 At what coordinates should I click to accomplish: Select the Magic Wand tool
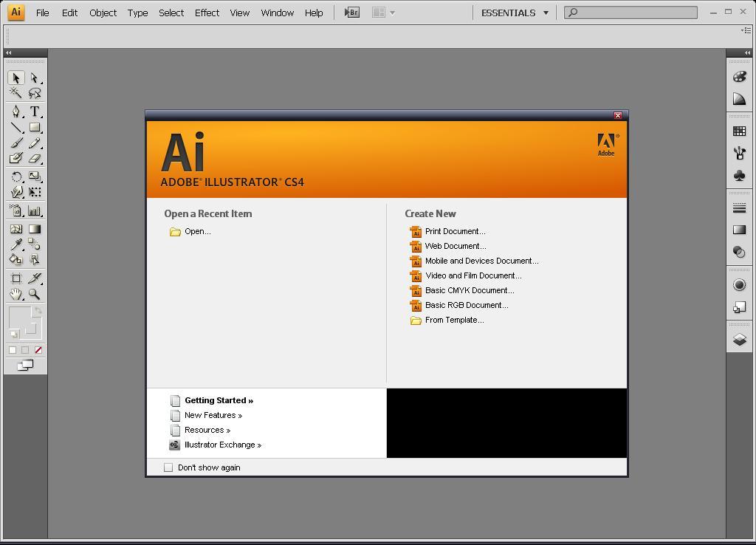coord(16,92)
